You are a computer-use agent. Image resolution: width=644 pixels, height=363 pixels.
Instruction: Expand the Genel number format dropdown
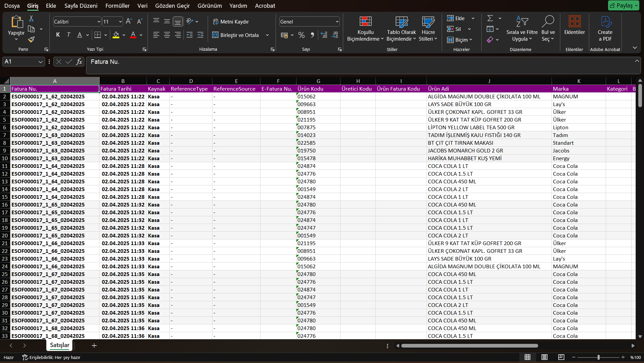click(x=337, y=22)
